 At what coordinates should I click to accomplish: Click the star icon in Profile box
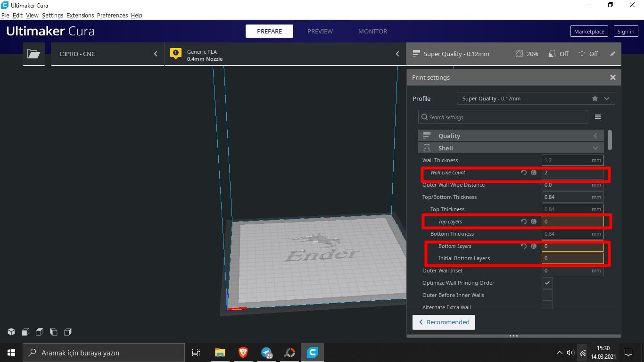coord(595,99)
